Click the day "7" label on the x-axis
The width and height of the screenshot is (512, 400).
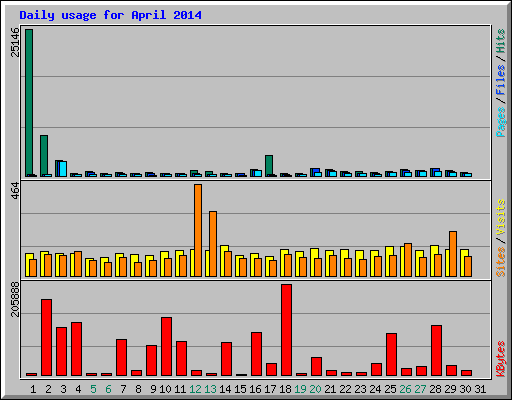click(x=123, y=389)
